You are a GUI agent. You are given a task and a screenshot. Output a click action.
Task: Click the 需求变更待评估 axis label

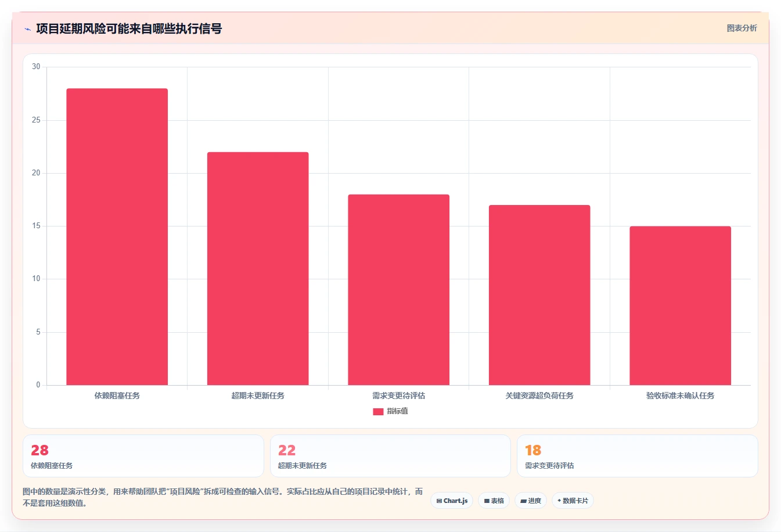[399, 396]
